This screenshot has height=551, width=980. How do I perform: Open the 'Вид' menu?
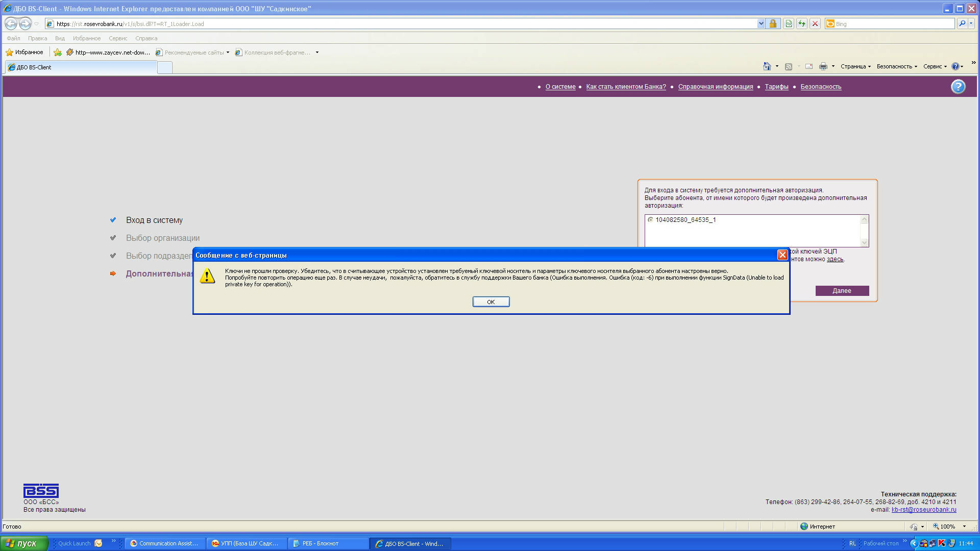click(x=60, y=38)
